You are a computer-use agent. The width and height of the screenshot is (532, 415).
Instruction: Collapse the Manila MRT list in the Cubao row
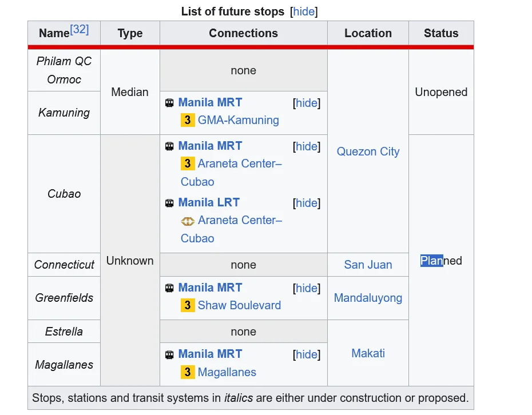click(x=307, y=146)
